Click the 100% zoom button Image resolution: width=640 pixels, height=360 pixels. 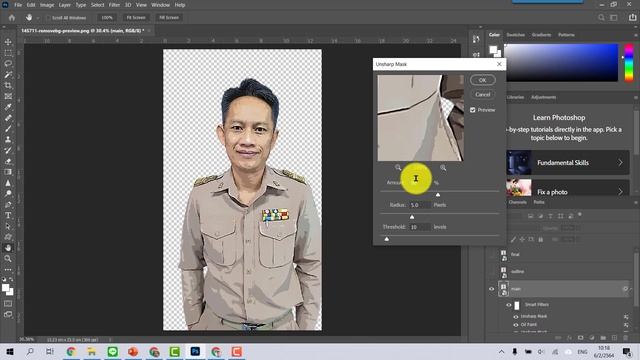tap(107, 18)
